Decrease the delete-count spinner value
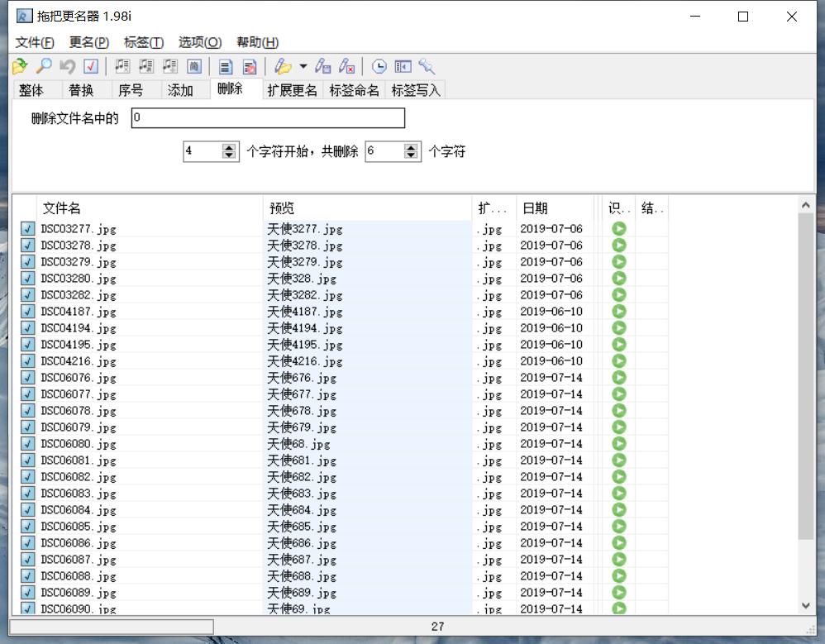The height and width of the screenshot is (644, 825). click(x=409, y=156)
